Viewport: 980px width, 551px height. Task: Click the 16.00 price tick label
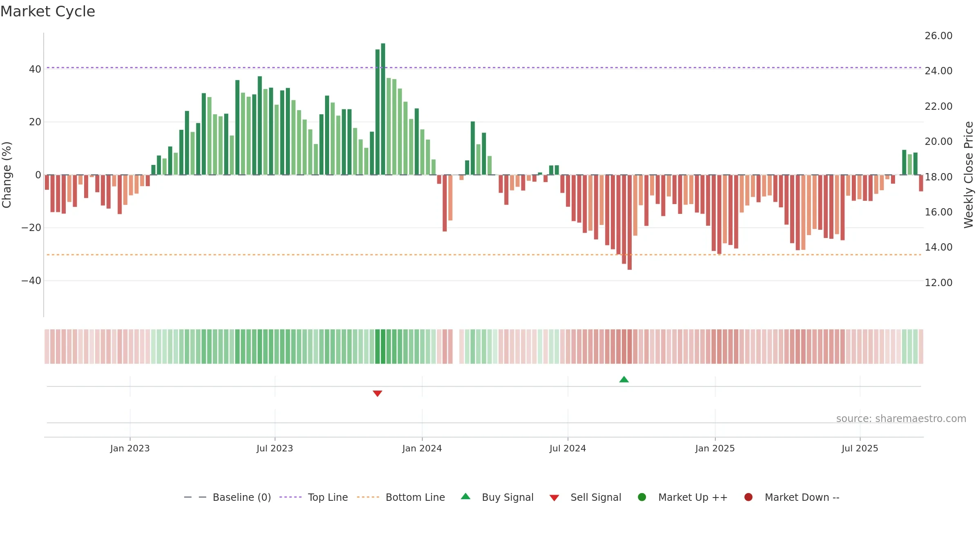[938, 212]
